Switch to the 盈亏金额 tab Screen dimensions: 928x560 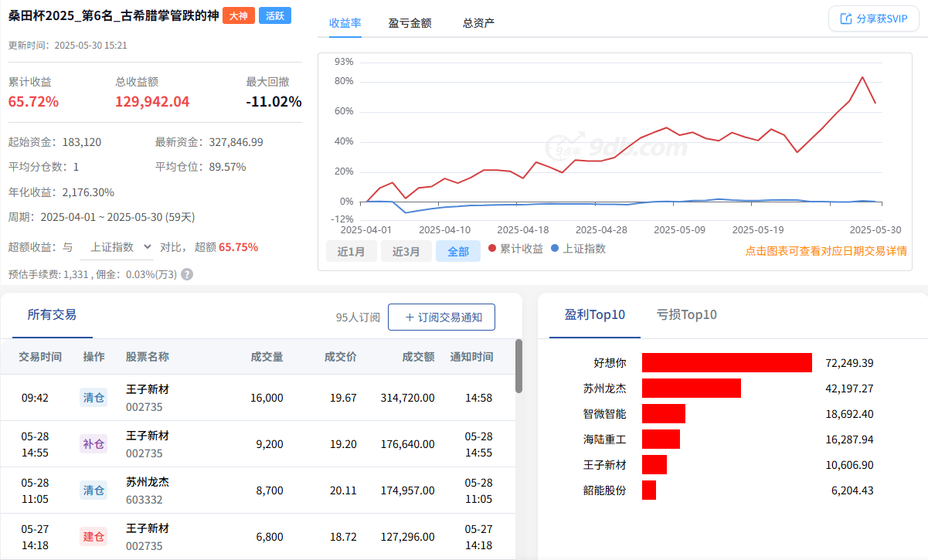[410, 22]
